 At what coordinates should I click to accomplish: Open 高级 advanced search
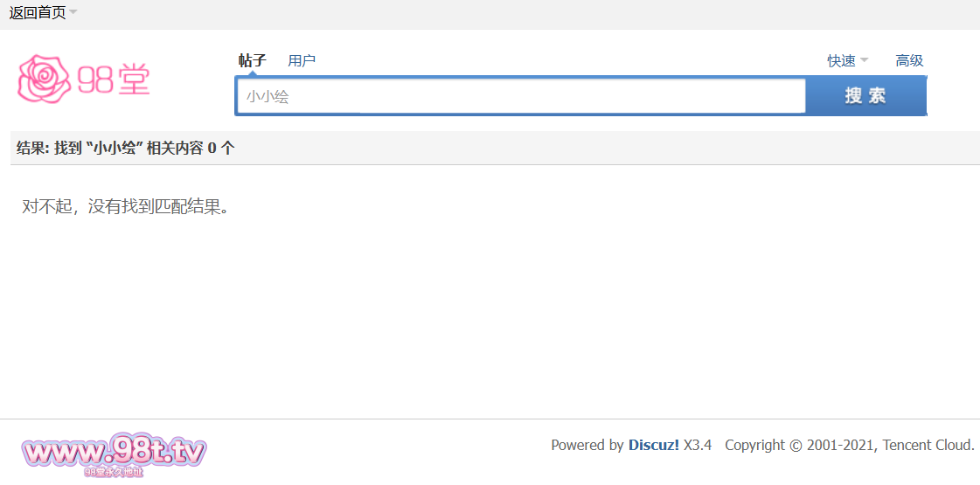click(909, 60)
